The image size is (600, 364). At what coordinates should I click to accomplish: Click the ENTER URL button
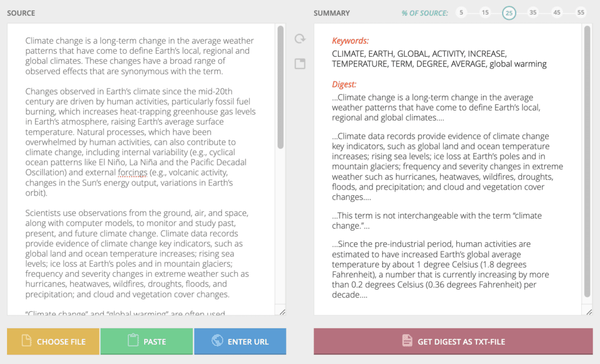point(240,341)
